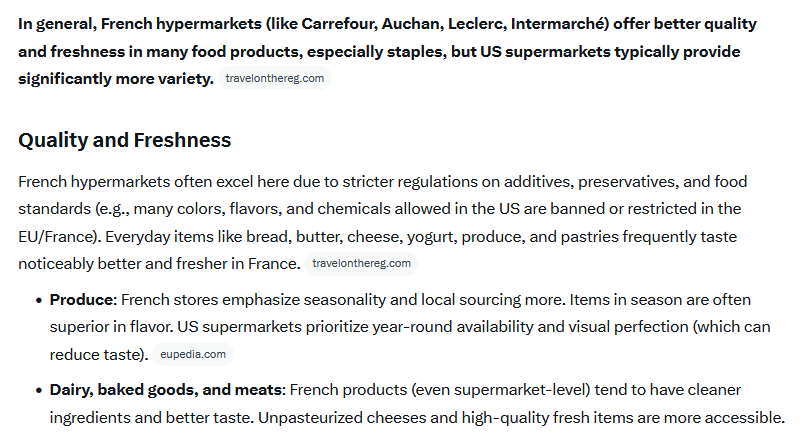804x436 pixels.
Task: Click the word "Intermarché" in the summary
Action: pyautogui.click(x=557, y=24)
